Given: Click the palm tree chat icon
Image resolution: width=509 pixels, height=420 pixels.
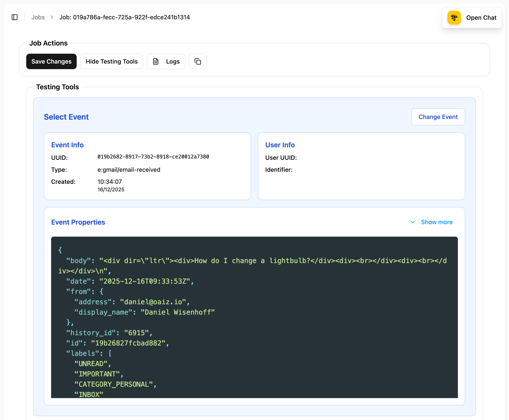Looking at the screenshot, I should click(454, 17).
